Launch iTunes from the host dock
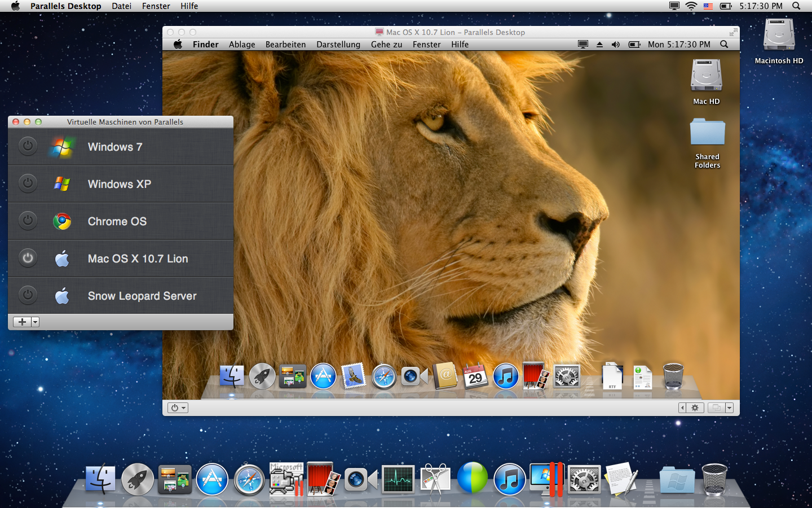The width and height of the screenshot is (812, 508). click(509, 480)
